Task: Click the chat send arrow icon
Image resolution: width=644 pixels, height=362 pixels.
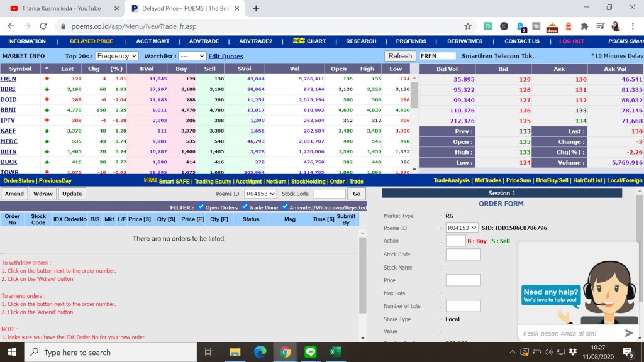Action: [629, 333]
